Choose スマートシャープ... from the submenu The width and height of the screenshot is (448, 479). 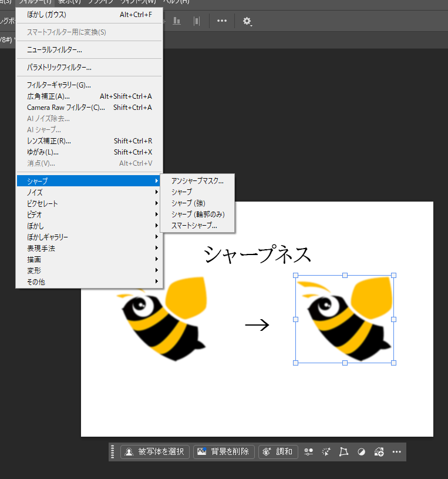coord(194,225)
